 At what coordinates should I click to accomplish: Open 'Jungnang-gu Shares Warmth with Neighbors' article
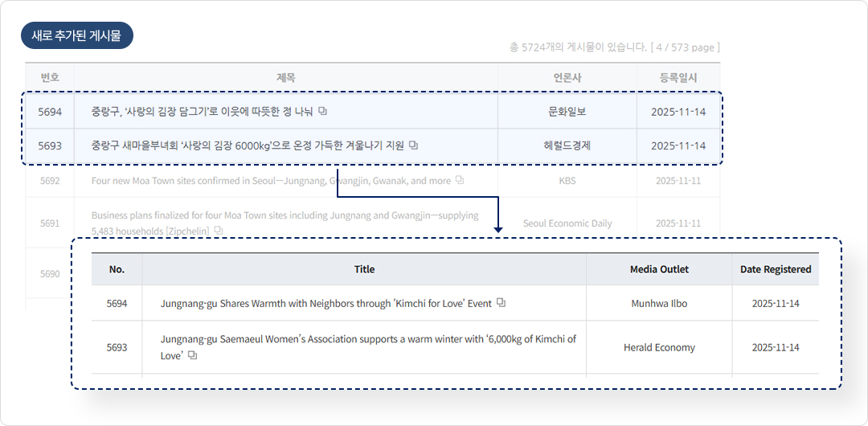pos(325,304)
